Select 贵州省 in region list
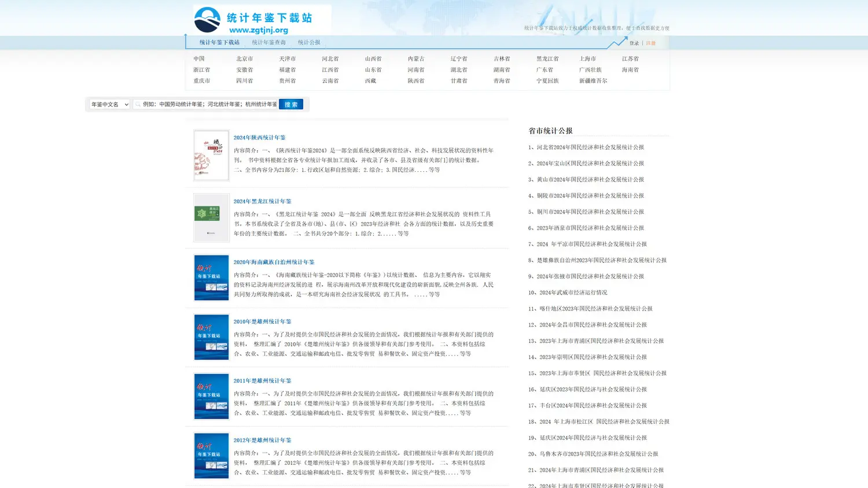 [x=288, y=81]
